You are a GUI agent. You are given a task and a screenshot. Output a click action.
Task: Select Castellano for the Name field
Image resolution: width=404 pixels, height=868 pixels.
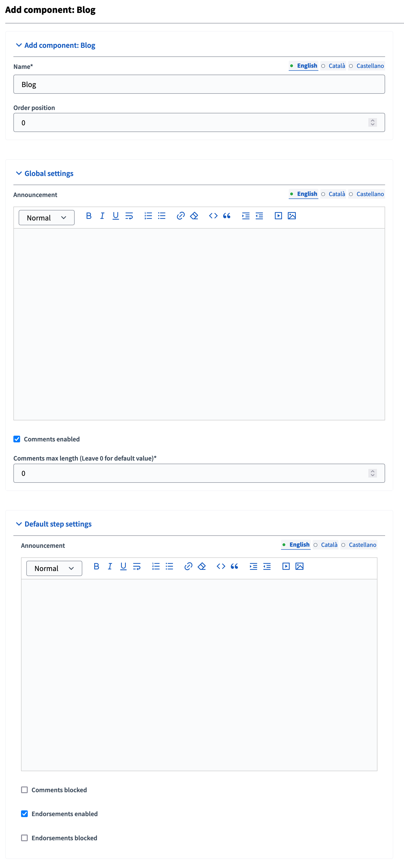tap(370, 66)
